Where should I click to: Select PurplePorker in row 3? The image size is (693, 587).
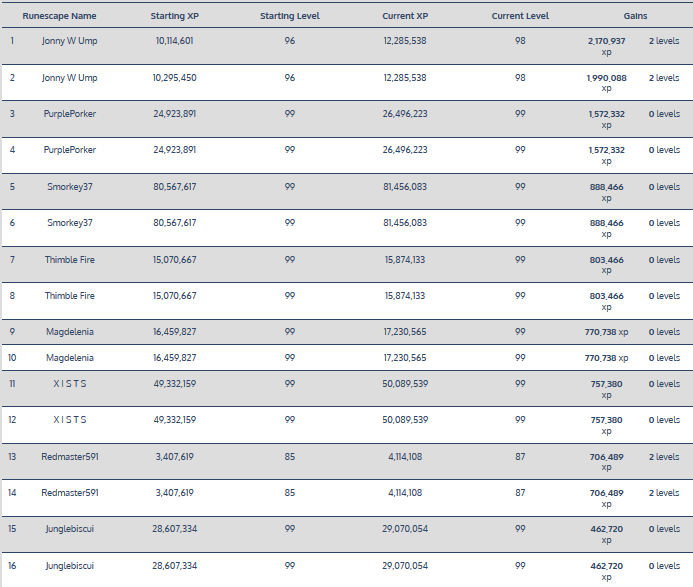click(70, 114)
